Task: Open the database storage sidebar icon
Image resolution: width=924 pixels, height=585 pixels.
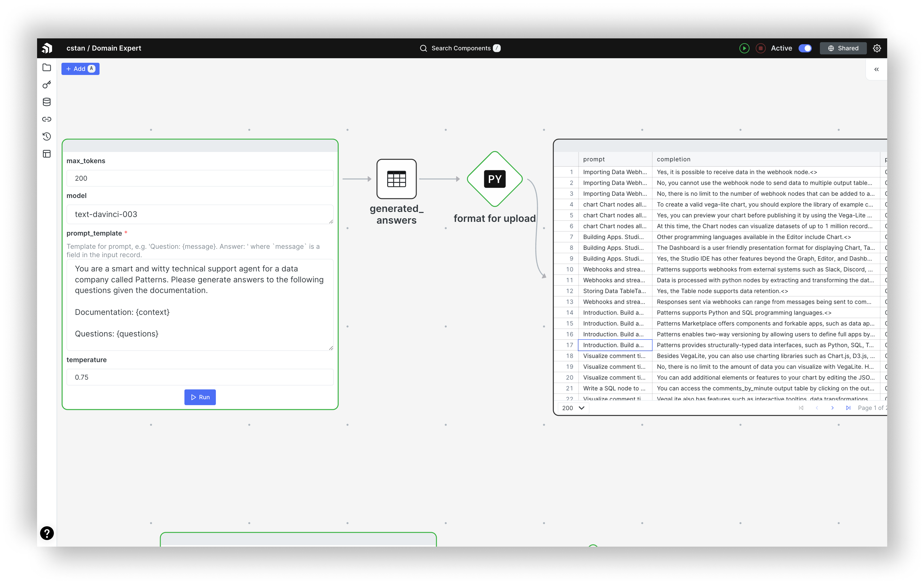Action: (x=47, y=102)
